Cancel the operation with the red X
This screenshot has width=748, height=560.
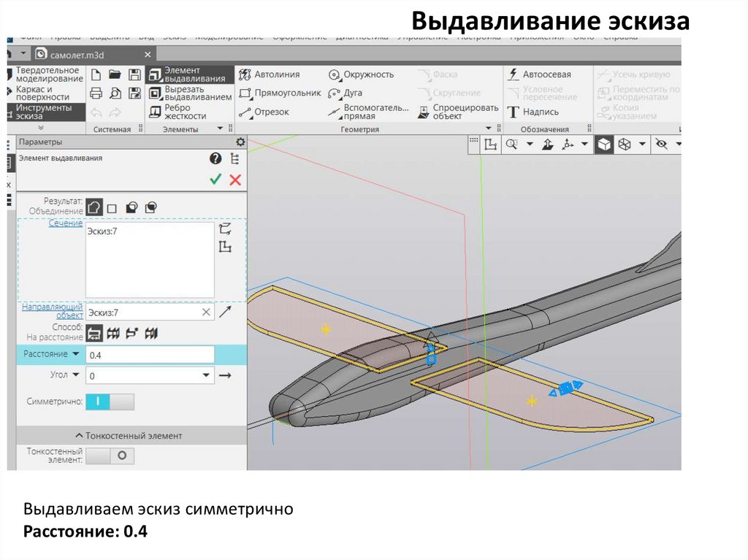point(235,180)
